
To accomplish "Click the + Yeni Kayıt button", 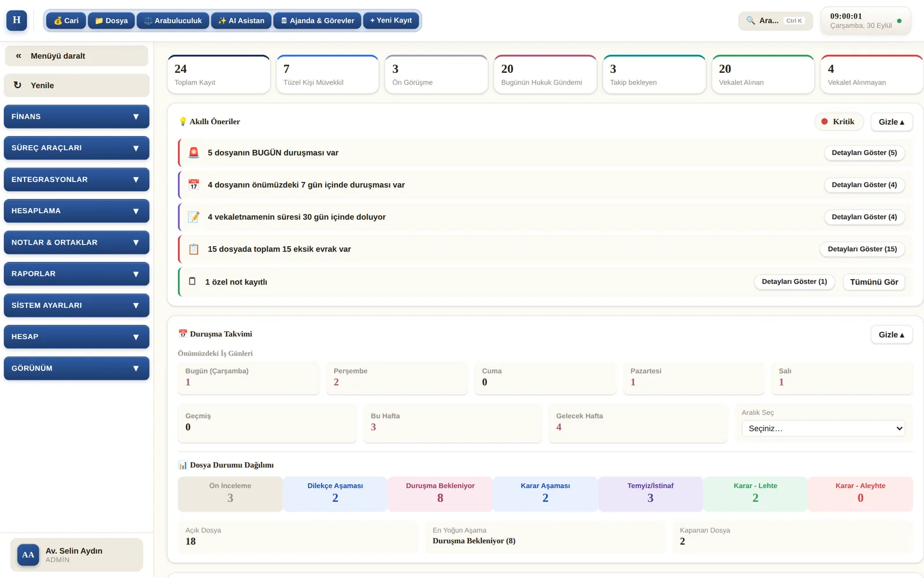I will 391,20.
